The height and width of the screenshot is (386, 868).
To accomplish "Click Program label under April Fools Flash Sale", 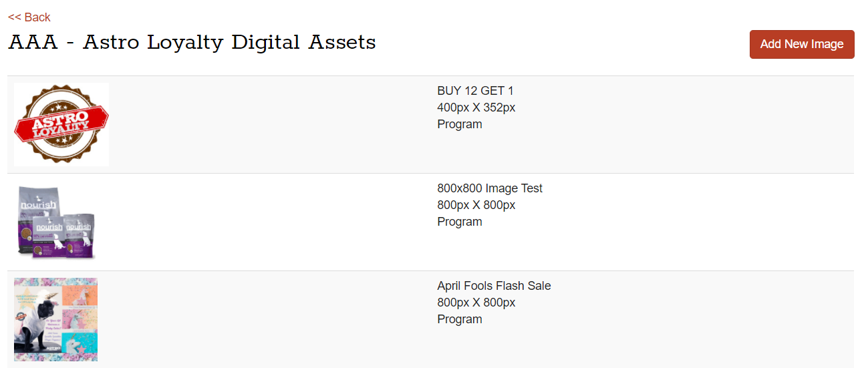I will pyautogui.click(x=460, y=319).
